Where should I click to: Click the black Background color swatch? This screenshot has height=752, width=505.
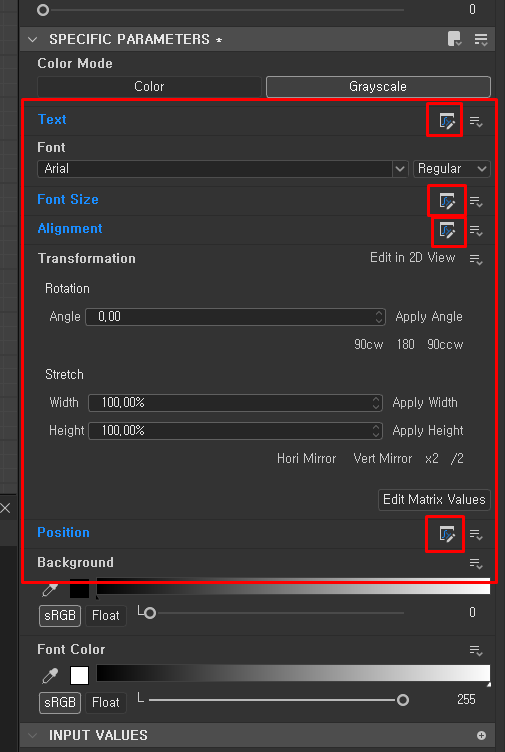(x=80, y=589)
